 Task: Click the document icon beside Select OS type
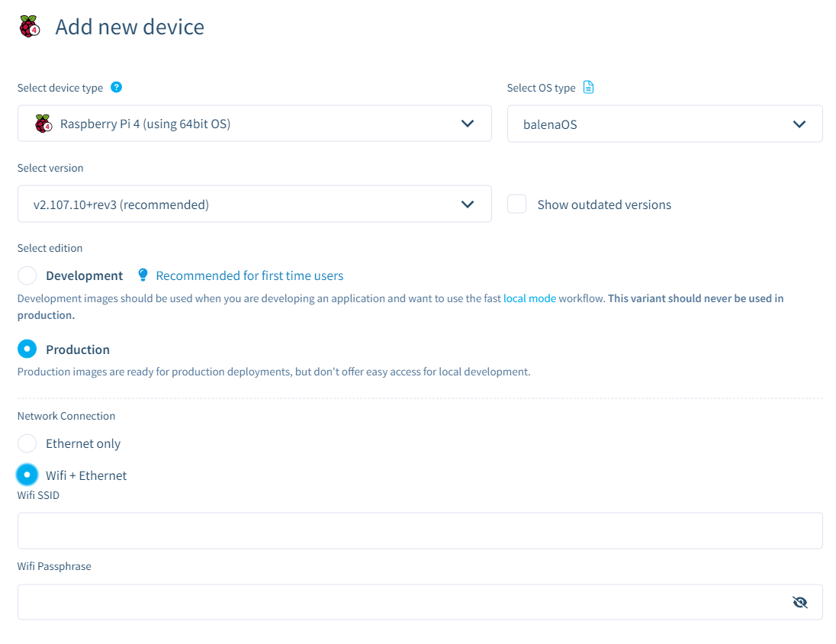click(x=588, y=87)
